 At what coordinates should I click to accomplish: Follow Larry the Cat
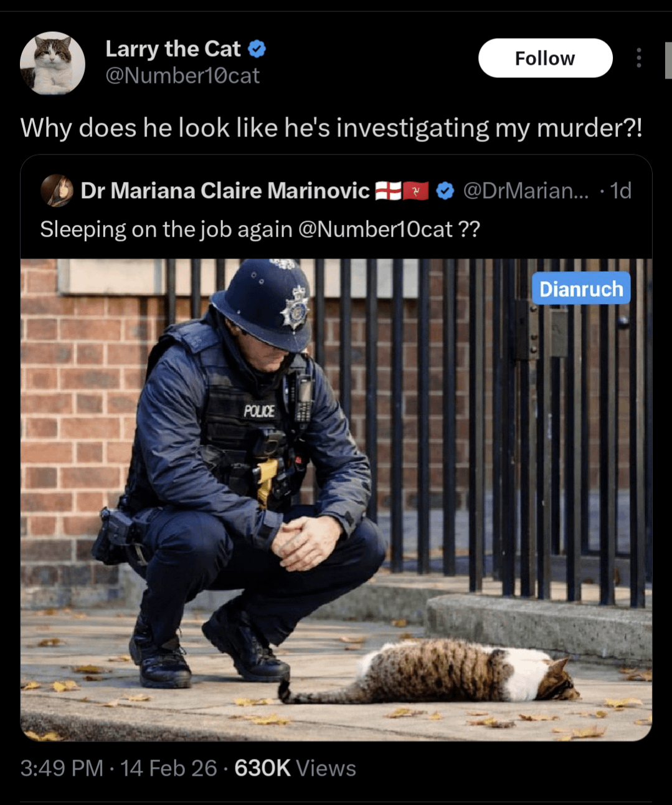[x=545, y=58]
